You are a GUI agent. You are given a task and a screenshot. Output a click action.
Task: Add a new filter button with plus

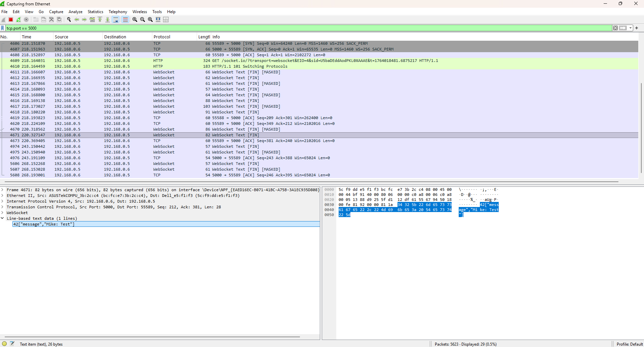point(637,28)
